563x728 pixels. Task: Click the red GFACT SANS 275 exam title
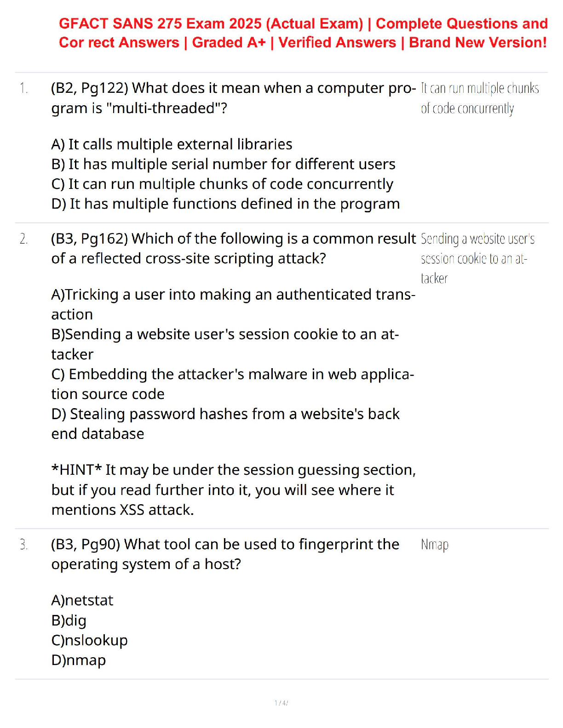pos(303,33)
